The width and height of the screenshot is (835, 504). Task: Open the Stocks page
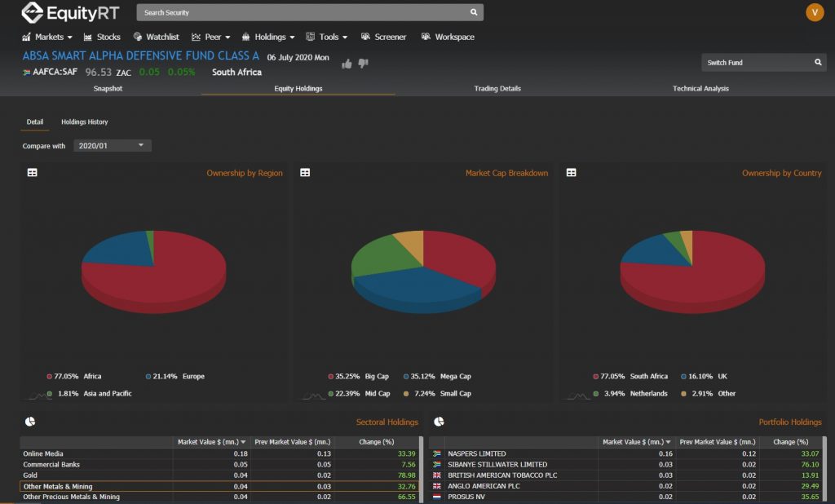(x=102, y=37)
